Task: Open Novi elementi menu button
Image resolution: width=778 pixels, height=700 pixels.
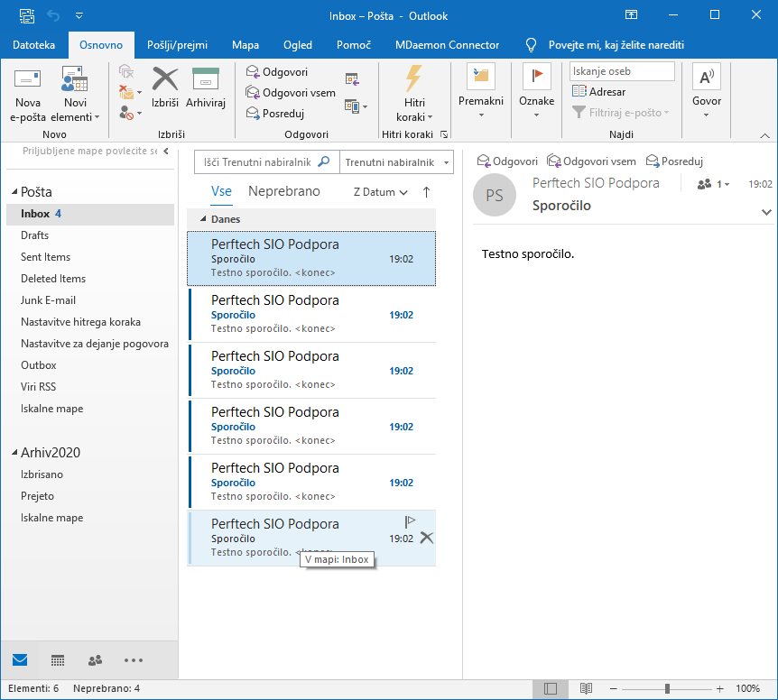Action: [75, 94]
